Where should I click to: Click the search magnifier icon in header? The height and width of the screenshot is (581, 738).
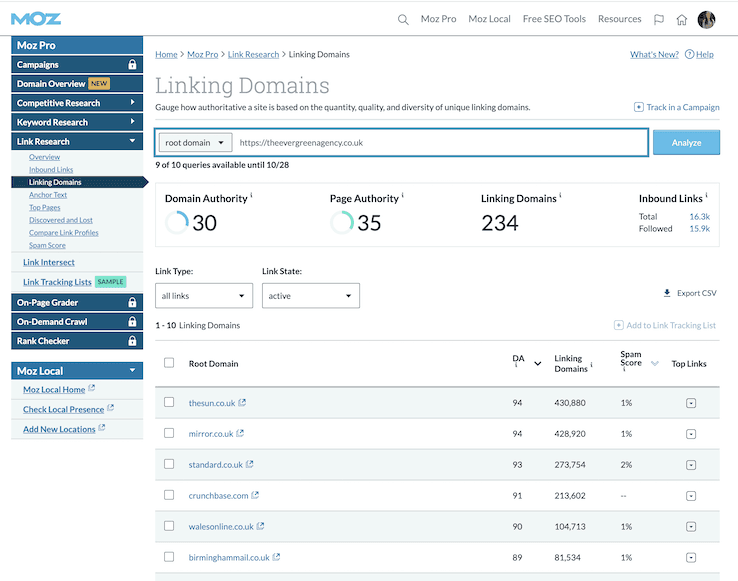[403, 19]
